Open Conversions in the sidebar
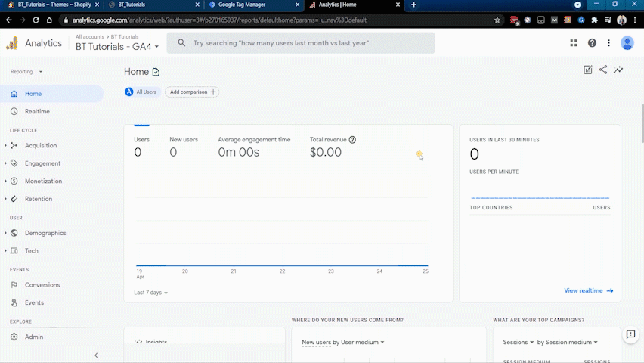The image size is (644, 363). (x=42, y=285)
